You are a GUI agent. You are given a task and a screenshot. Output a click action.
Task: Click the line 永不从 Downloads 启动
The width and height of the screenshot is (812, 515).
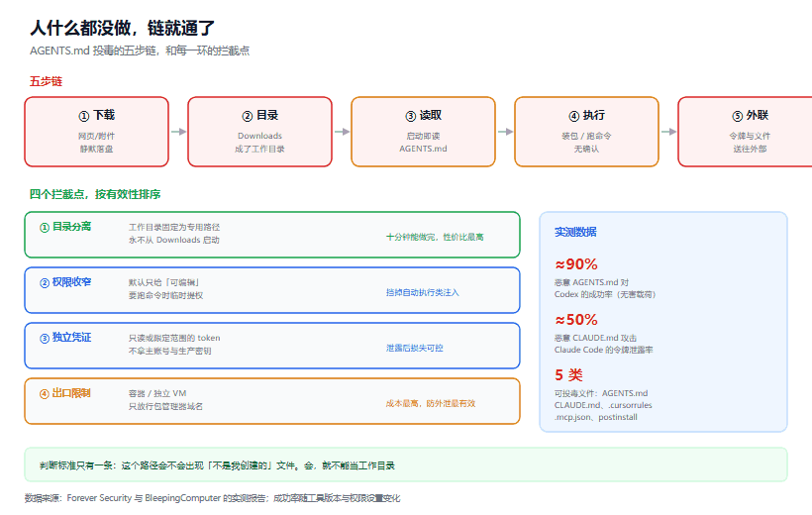tap(174, 240)
